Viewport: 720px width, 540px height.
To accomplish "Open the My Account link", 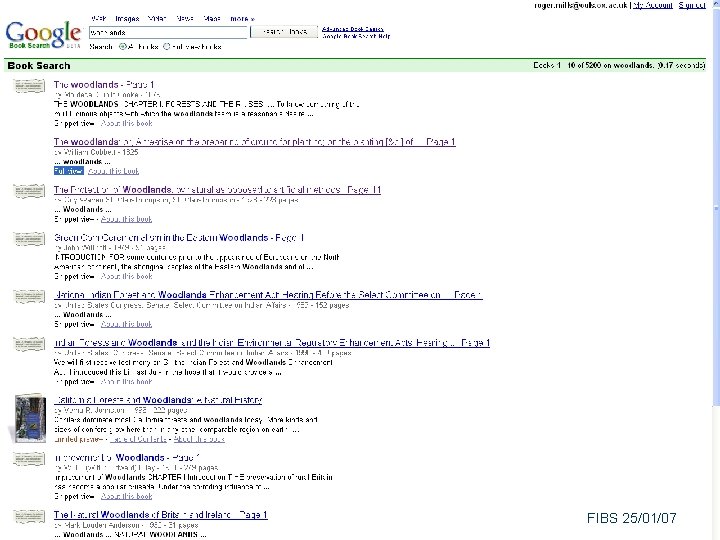I will point(652,5).
